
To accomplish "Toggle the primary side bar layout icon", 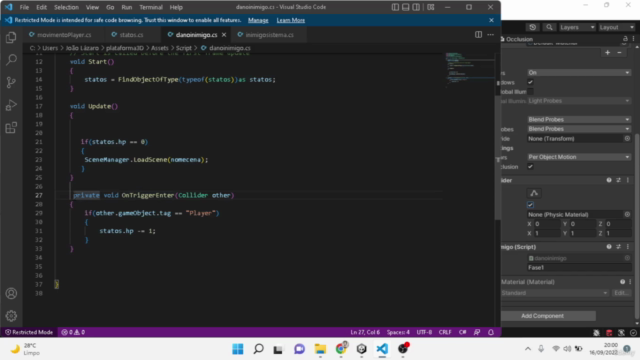I will (395, 7).
